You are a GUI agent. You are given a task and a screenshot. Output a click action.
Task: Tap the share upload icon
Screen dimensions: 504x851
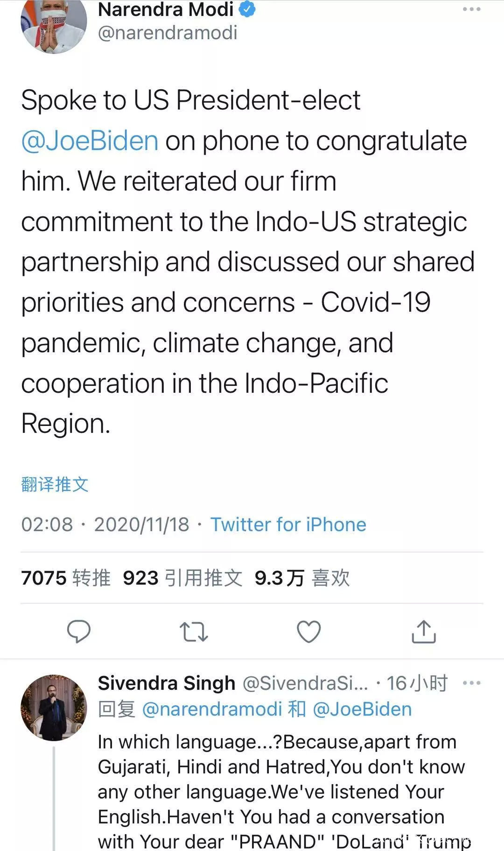(424, 631)
